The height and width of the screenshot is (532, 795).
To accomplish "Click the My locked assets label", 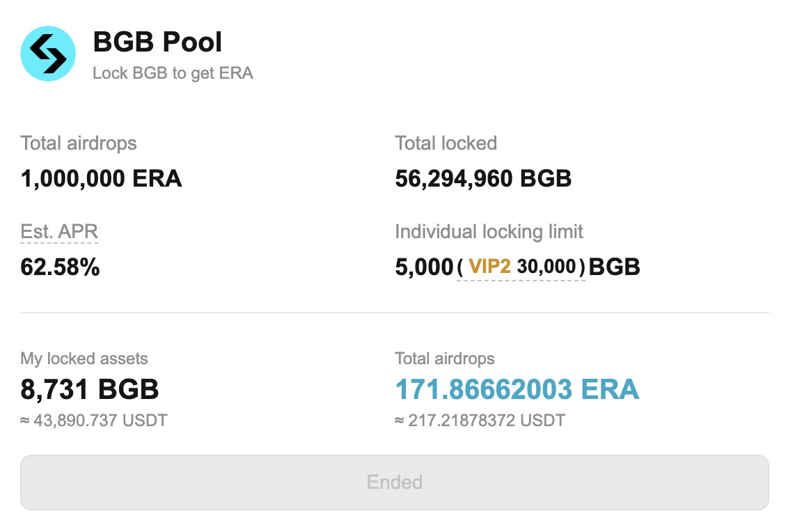I will point(84,359).
